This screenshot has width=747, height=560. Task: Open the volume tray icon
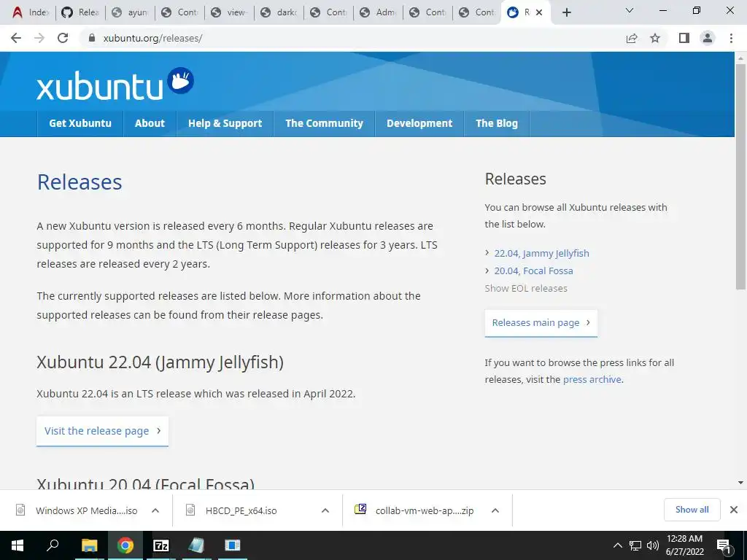tap(652, 545)
